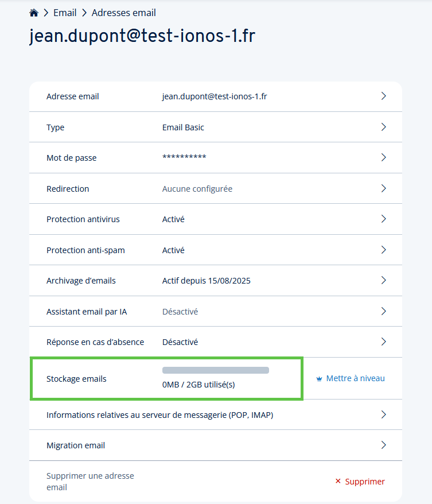Open the Migration email row

point(216,445)
